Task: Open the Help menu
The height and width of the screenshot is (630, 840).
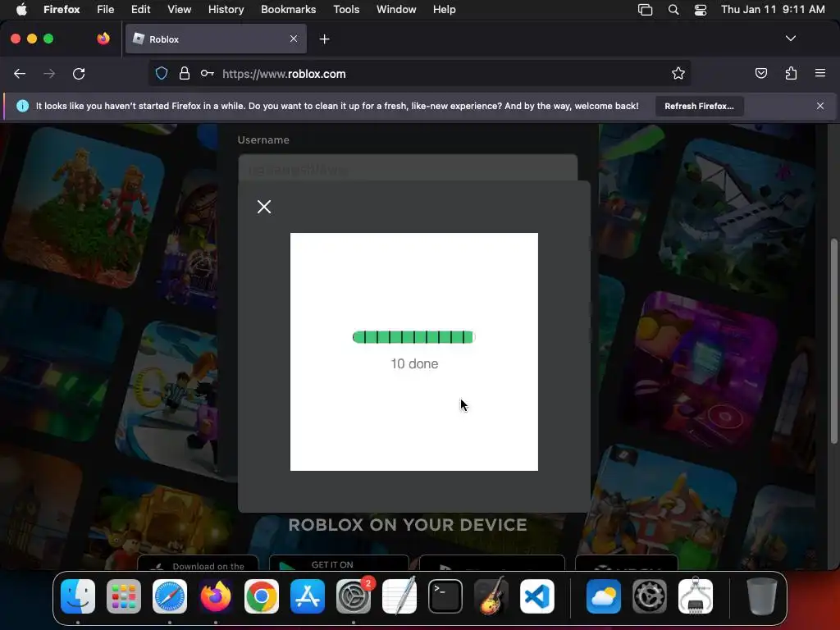Action: click(444, 9)
